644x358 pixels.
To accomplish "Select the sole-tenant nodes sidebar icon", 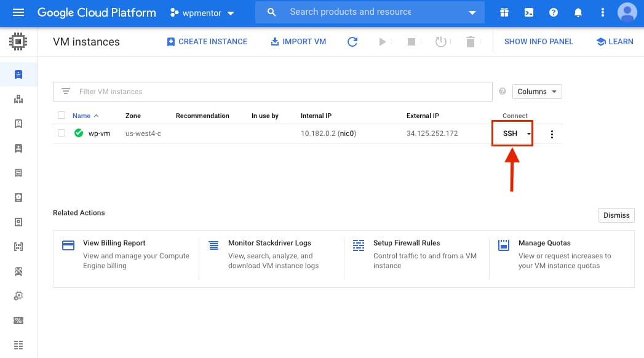I will 18,148.
